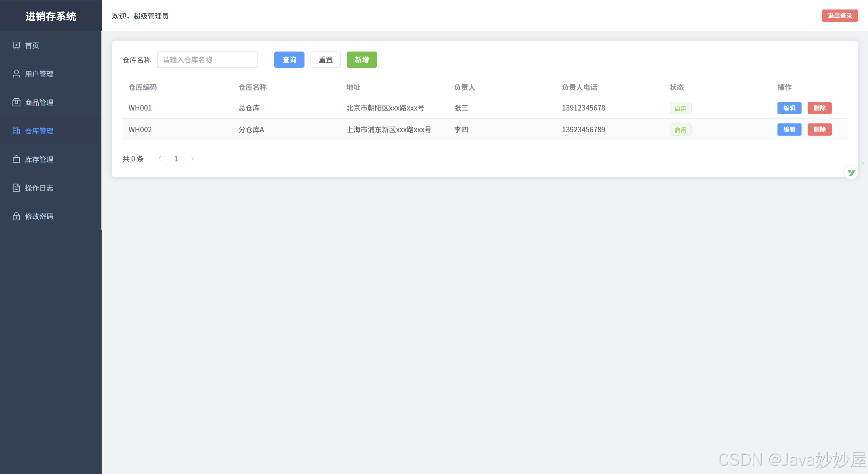The height and width of the screenshot is (474, 868).
Task: Open 商品管理 menu item
Action: [51, 102]
